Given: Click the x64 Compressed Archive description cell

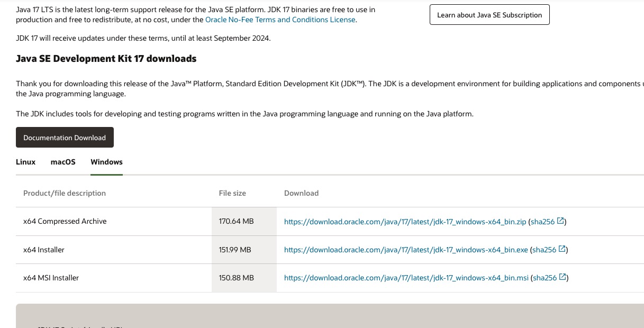Looking at the screenshot, I should pyautogui.click(x=65, y=221).
